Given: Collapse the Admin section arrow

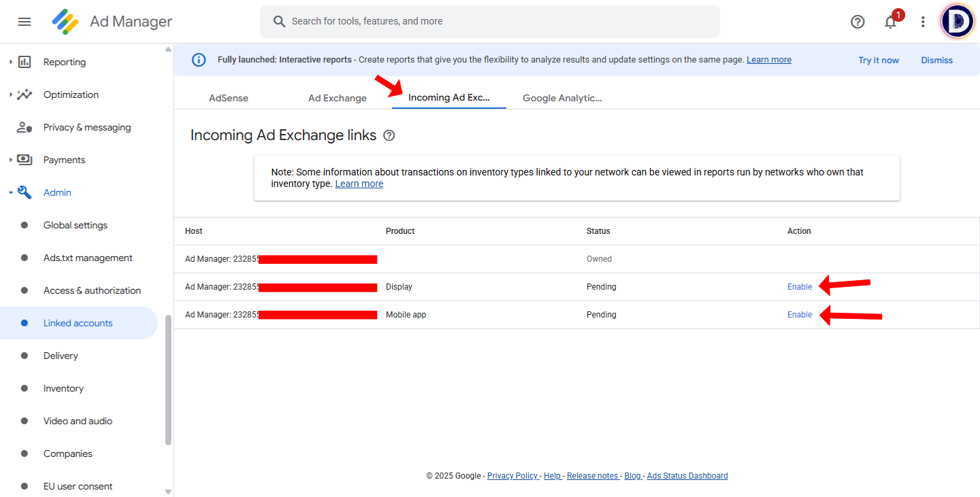Looking at the screenshot, I should pos(10,192).
